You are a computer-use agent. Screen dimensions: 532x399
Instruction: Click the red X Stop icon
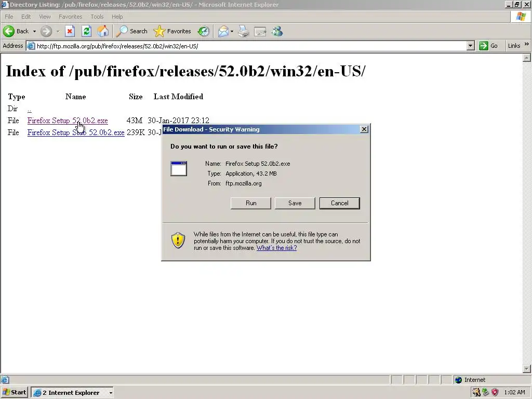[x=70, y=31]
